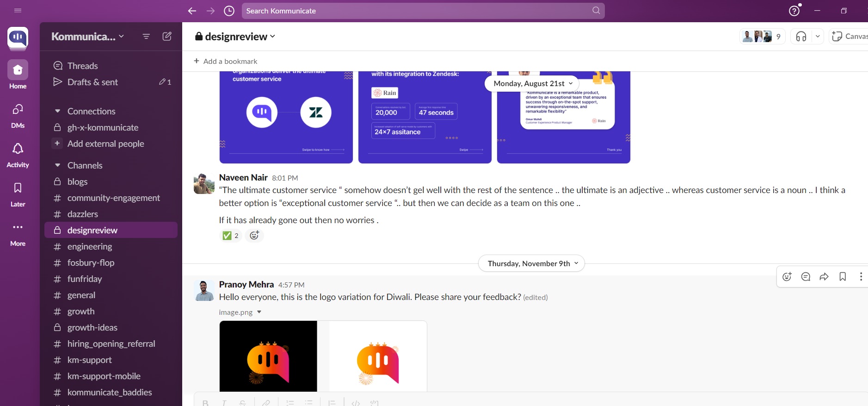Open Monday, August 21st date dropdown
The image size is (868, 406).
tap(532, 83)
